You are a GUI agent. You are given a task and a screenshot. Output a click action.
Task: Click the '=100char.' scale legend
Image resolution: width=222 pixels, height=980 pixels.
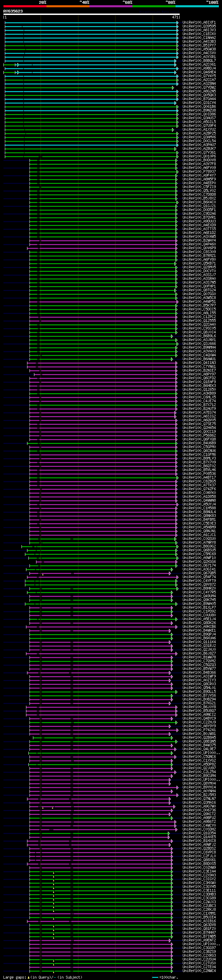(x=168, y=977)
